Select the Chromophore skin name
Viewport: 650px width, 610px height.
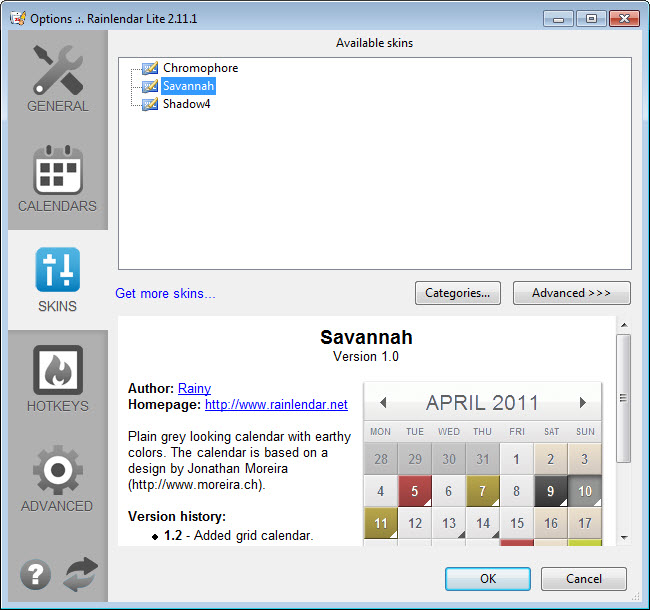201,68
